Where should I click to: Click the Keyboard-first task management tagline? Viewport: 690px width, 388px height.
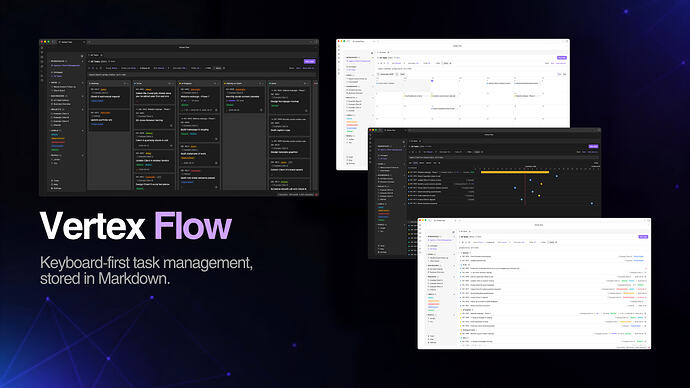point(146,271)
